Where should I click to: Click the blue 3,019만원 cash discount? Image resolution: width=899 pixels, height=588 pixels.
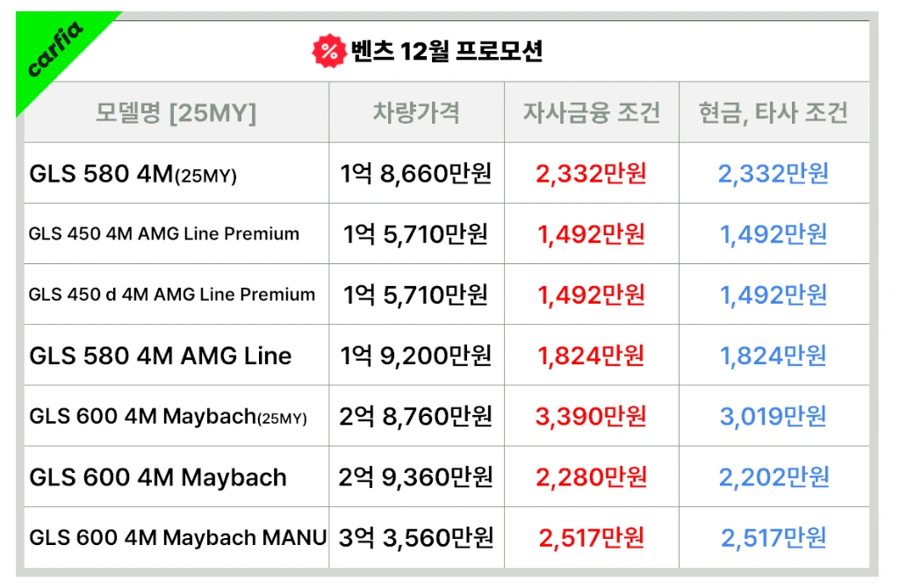pos(773,417)
